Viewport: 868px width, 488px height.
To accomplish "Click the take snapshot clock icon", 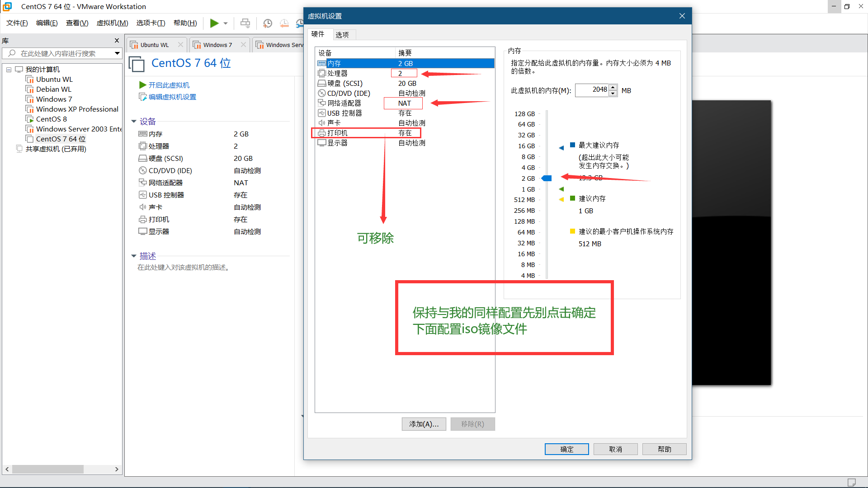I will (x=268, y=23).
